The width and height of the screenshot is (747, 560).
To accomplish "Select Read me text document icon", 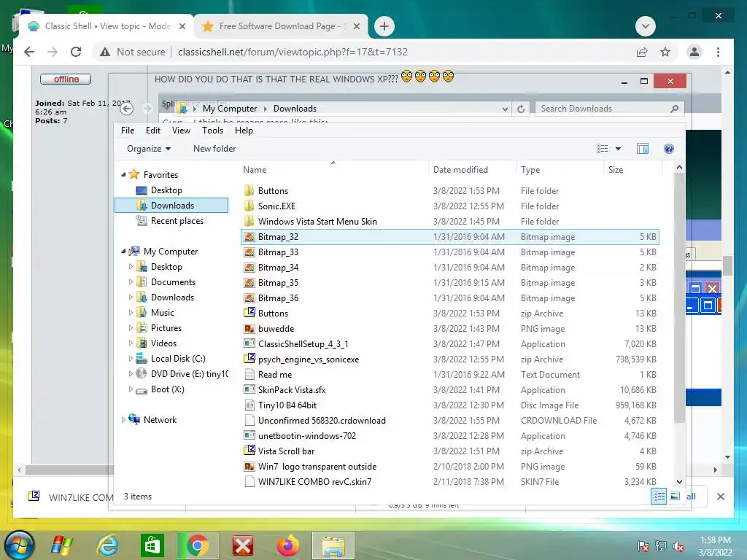I will (249, 374).
